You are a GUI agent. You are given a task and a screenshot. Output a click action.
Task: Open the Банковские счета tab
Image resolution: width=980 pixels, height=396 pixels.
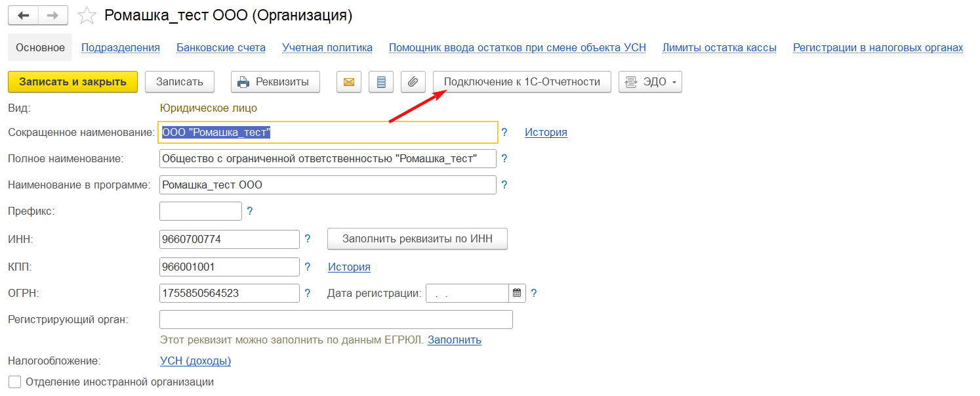[x=221, y=47]
